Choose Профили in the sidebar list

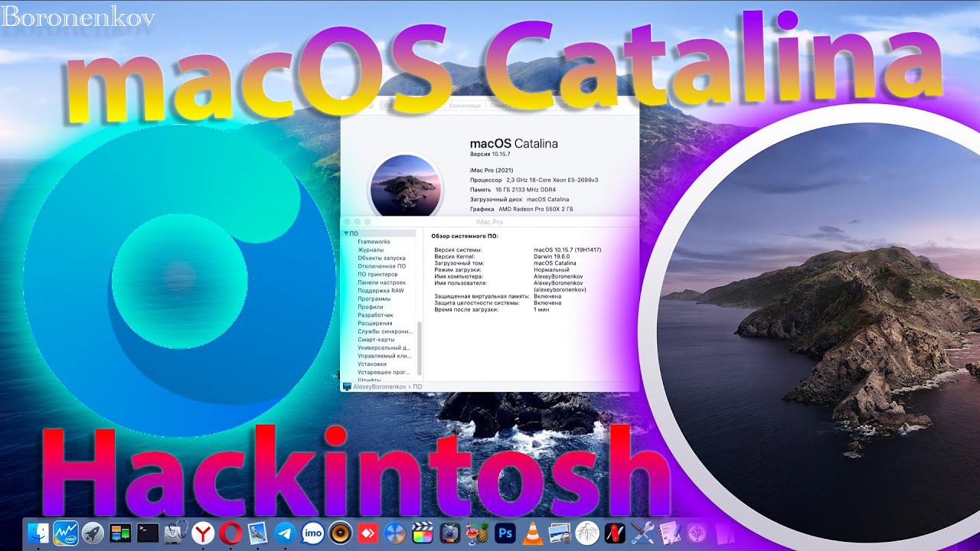pyautogui.click(x=371, y=307)
